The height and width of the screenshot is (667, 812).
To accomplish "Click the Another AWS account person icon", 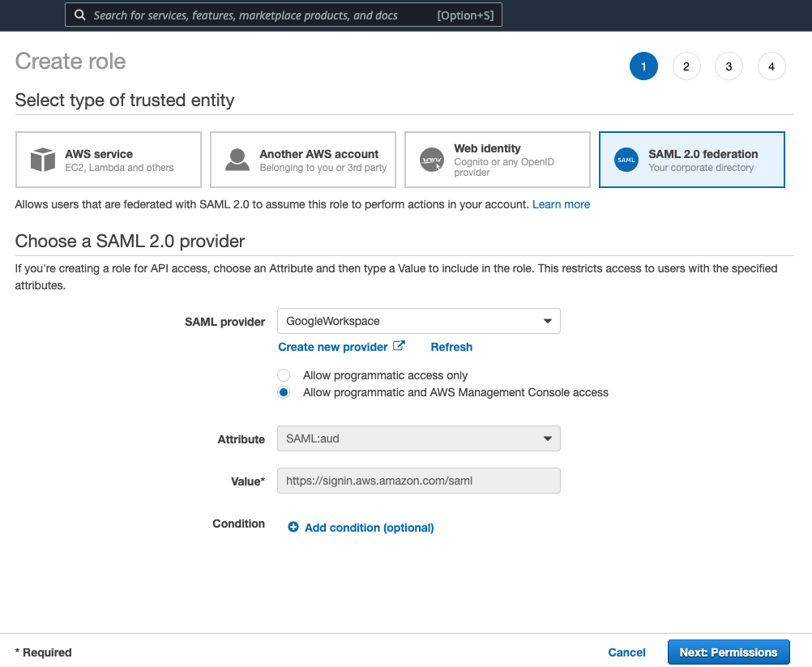I will [237, 160].
